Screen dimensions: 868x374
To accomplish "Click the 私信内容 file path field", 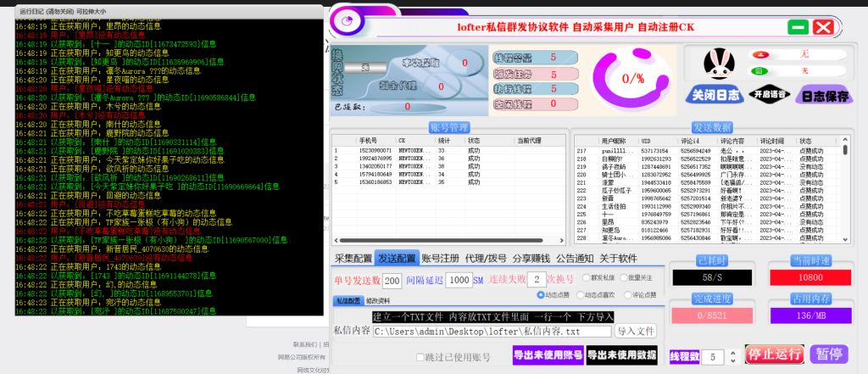I will [490, 331].
